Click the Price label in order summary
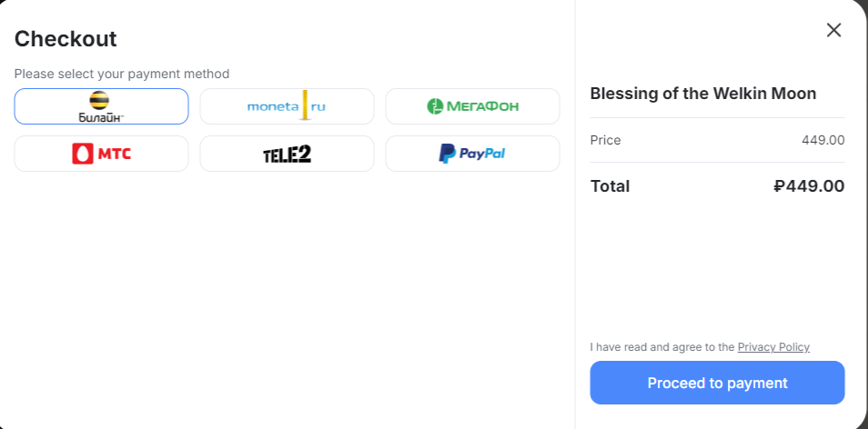868x429 pixels. point(605,140)
